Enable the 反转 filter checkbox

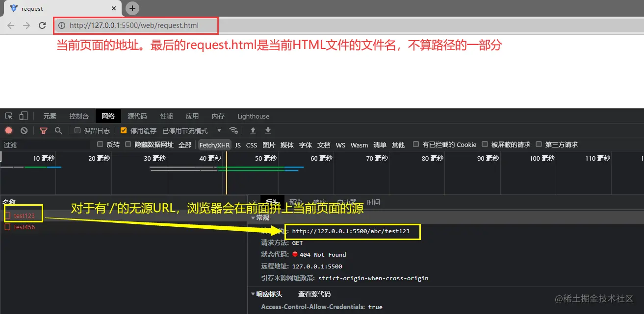click(100, 145)
